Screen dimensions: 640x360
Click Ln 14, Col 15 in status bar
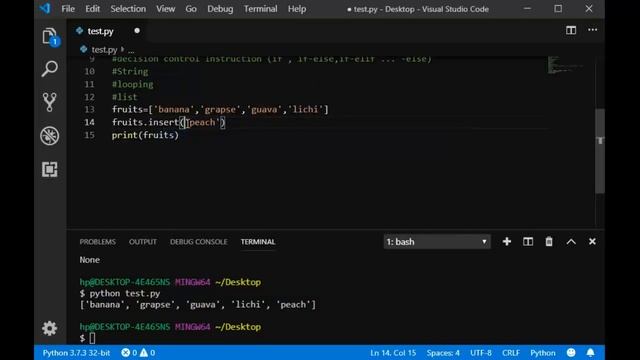[393, 353]
